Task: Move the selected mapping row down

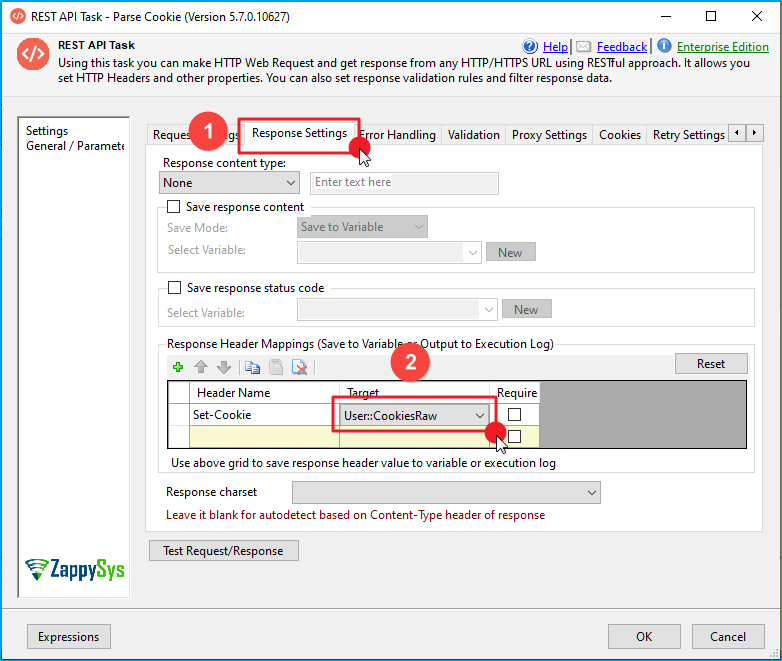Action: [x=224, y=367]
